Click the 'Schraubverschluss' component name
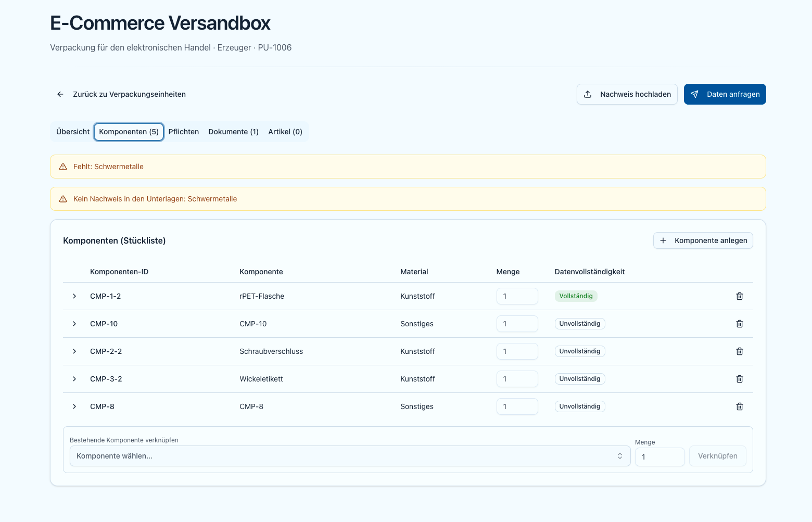Image resolution: width=812 pixels, height=522 pixels. 271,351
